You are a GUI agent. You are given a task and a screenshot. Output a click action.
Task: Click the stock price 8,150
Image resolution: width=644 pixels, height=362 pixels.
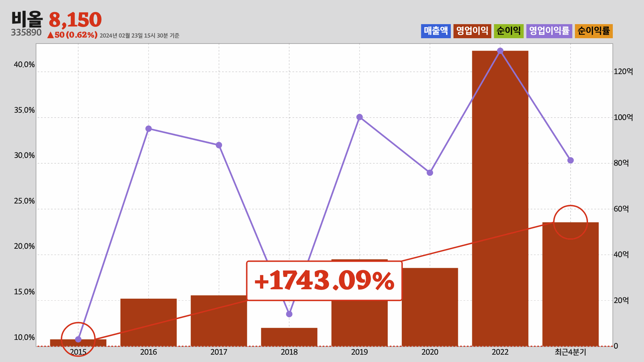75,20
